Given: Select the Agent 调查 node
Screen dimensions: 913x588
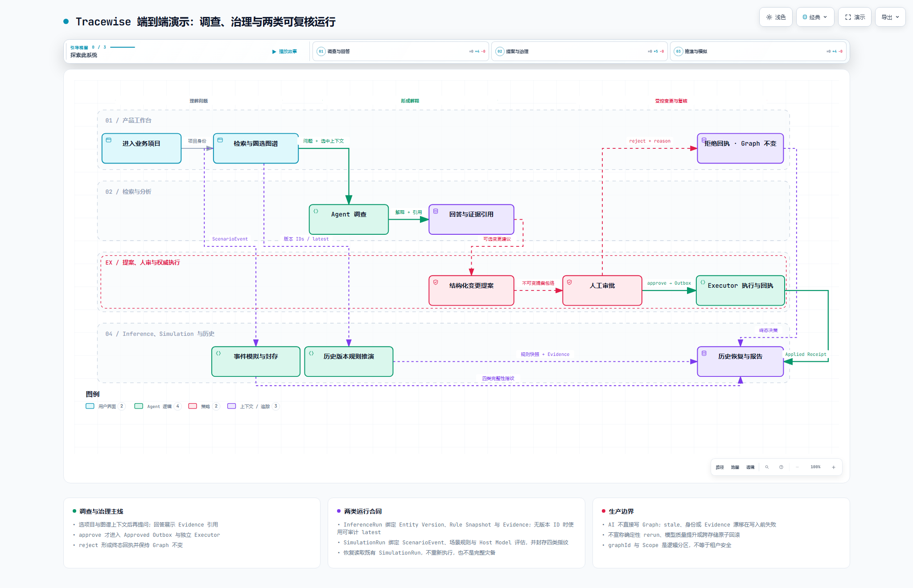Looking at the screenshot, I should 349,219.
